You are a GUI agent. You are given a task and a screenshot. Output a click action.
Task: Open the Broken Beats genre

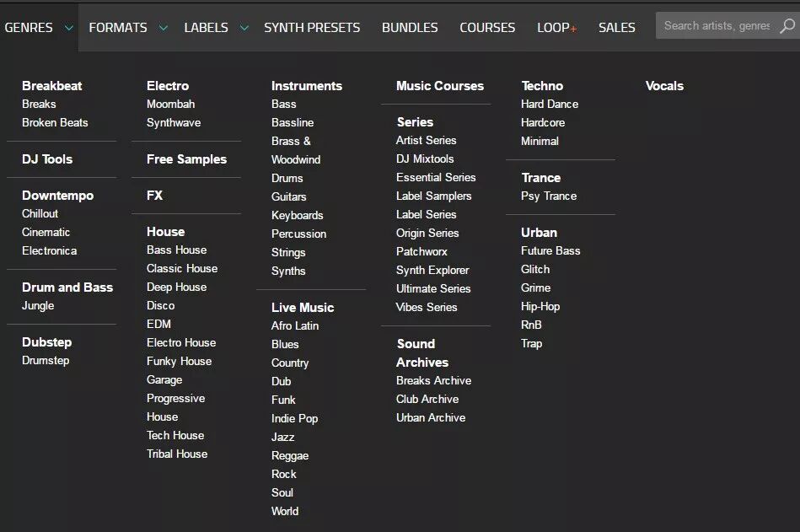click(x=55, y=122)
